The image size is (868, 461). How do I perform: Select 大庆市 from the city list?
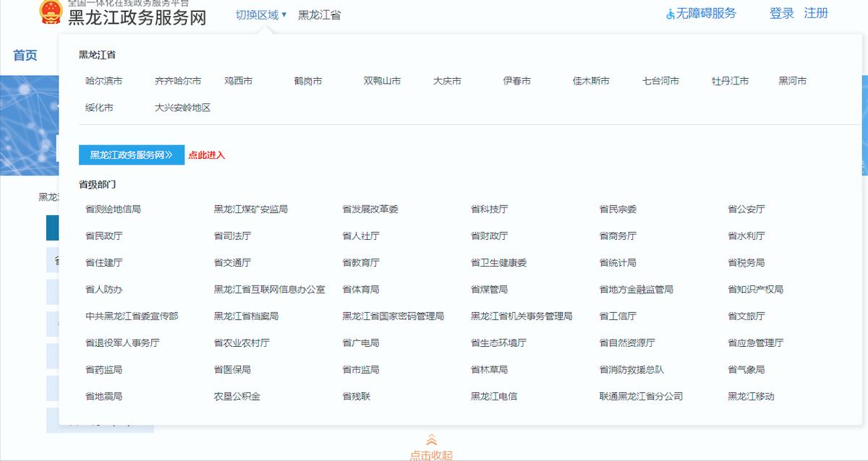point(448,80)
